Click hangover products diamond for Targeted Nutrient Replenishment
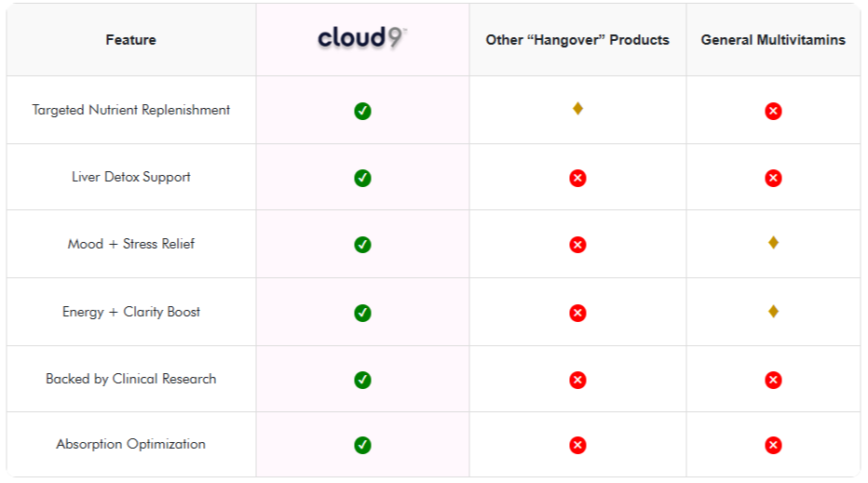The height and width of the screenshot is (483, 868). tap(577, 109)
